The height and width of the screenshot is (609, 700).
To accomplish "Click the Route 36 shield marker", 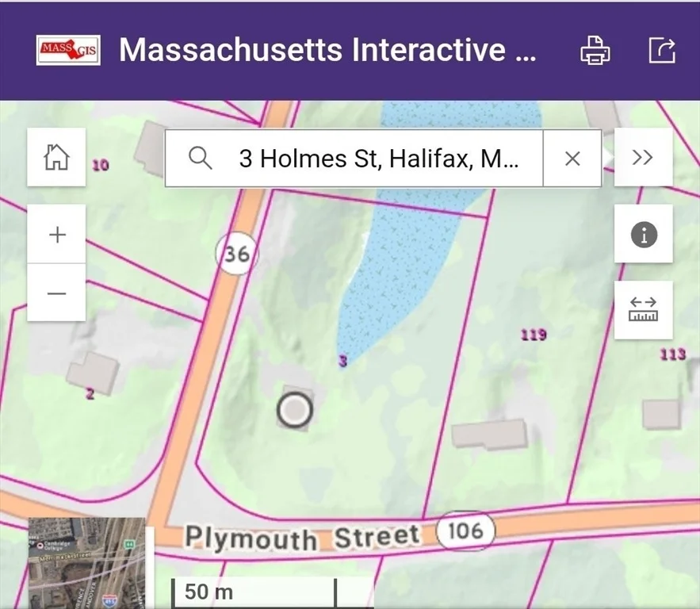I will point(236,254).
